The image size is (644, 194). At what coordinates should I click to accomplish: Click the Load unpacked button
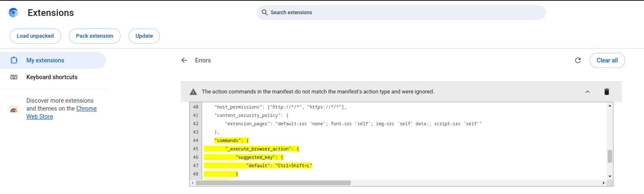point(35,36)
